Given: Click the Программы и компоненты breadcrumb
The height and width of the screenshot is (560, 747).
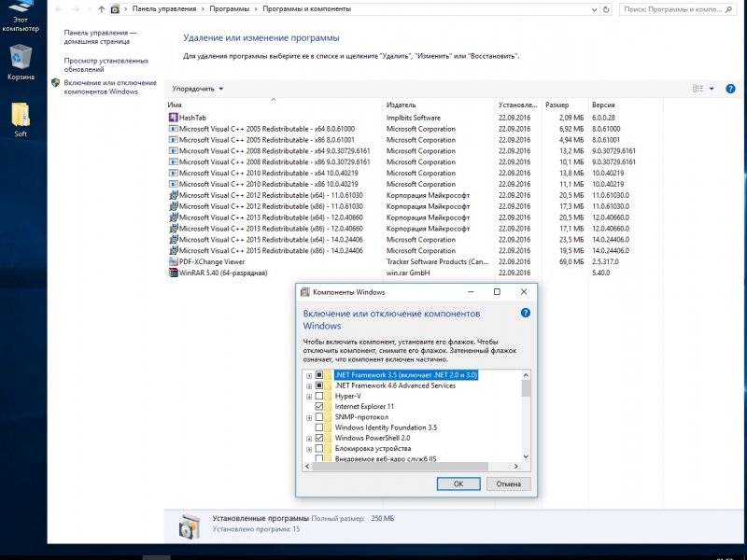Looking at the screenshot, I should 307,9.
